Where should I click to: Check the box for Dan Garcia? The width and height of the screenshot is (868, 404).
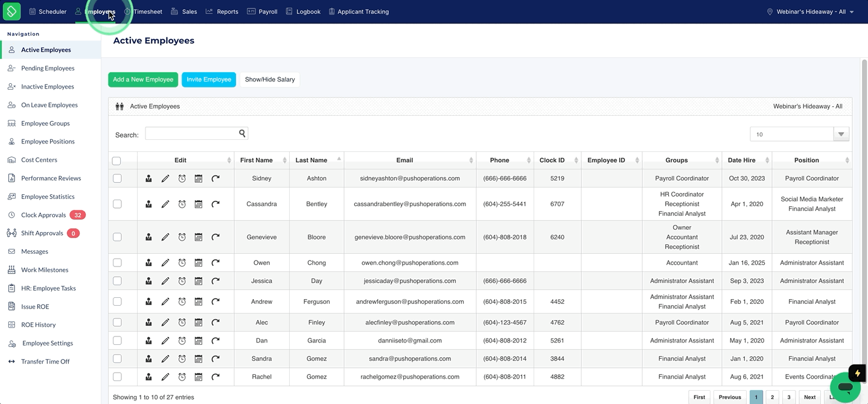[117, 341]
